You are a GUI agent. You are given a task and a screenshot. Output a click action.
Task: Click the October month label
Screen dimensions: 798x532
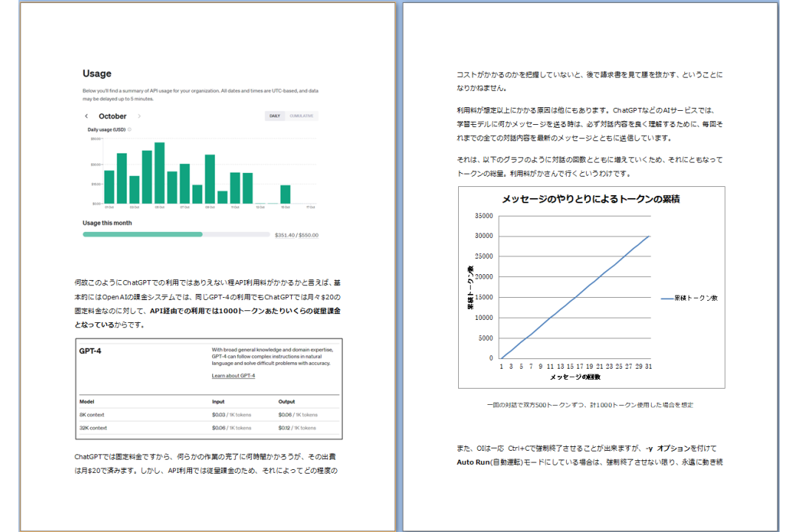tap(112, 116)
